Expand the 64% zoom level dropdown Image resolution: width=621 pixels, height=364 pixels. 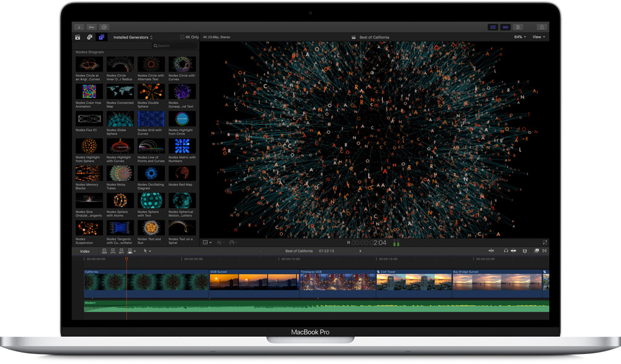520,37
